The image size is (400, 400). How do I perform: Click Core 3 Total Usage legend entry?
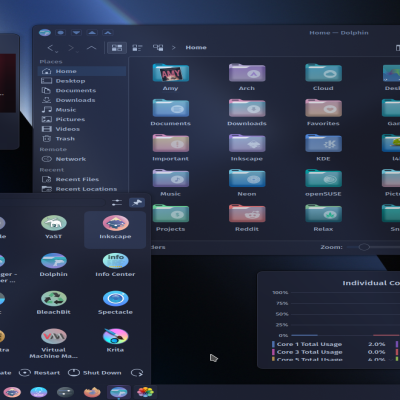pyautogui.click(x=307, y=352)
